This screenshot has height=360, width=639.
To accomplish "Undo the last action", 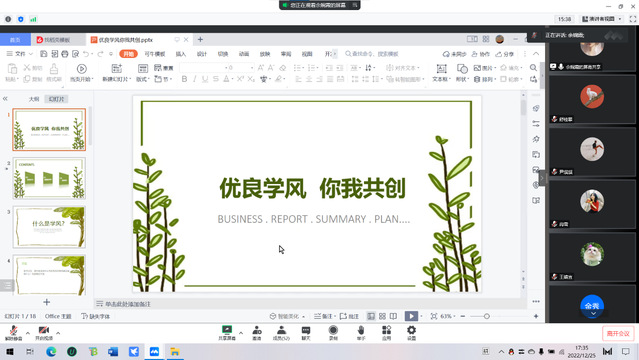I will coord(86,54).
